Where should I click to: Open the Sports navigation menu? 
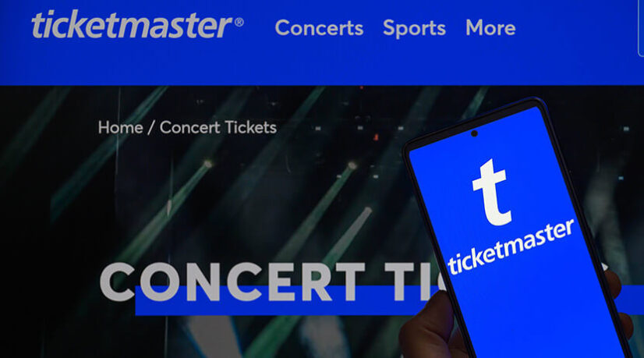[x=414, y=29]
